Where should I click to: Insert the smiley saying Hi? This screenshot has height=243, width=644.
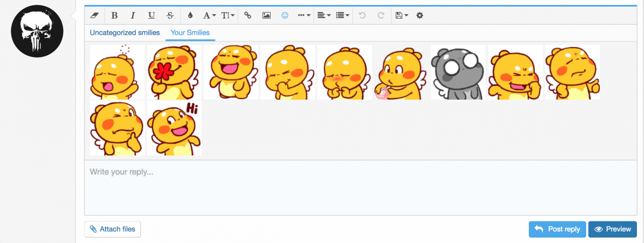click(x=174, y=128)
